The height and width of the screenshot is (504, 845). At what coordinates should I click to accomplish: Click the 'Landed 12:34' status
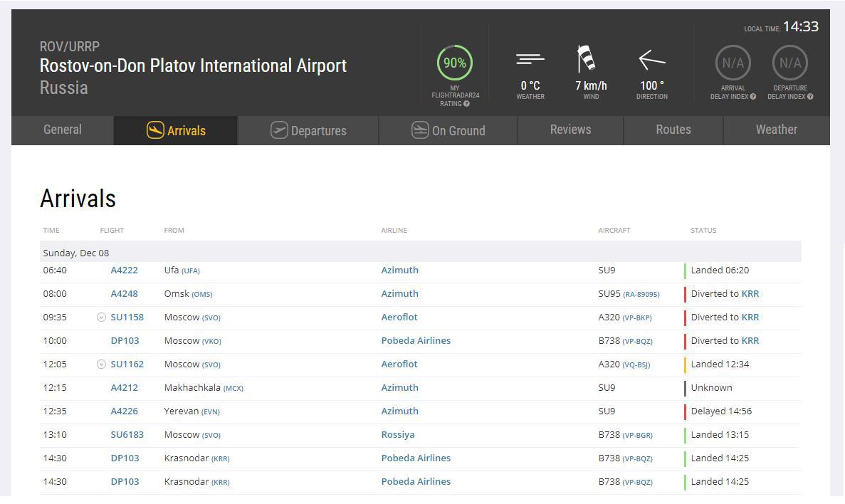pyautogui.click(x=720, y=364)
